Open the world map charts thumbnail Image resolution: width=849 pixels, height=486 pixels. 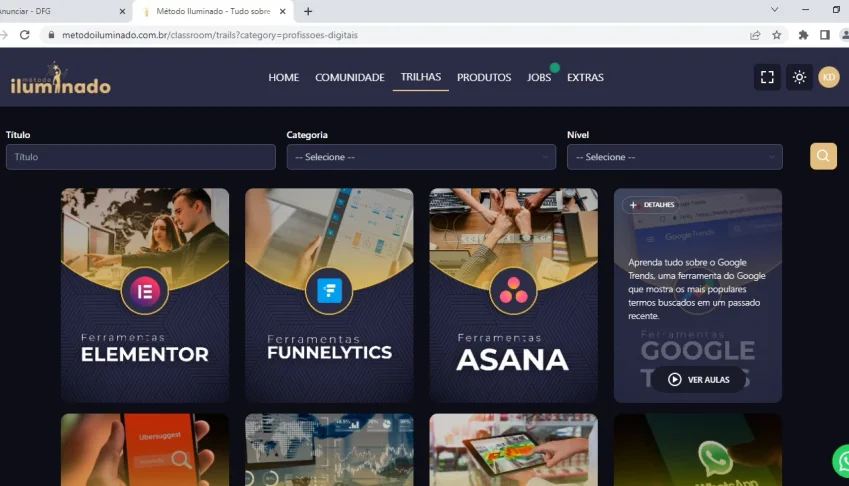coord(329,450)
